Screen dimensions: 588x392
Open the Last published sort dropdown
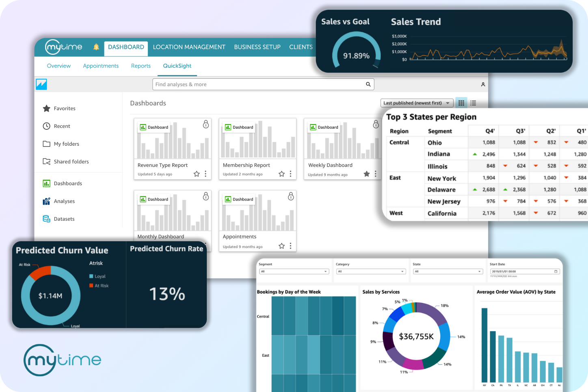(417, 103)
